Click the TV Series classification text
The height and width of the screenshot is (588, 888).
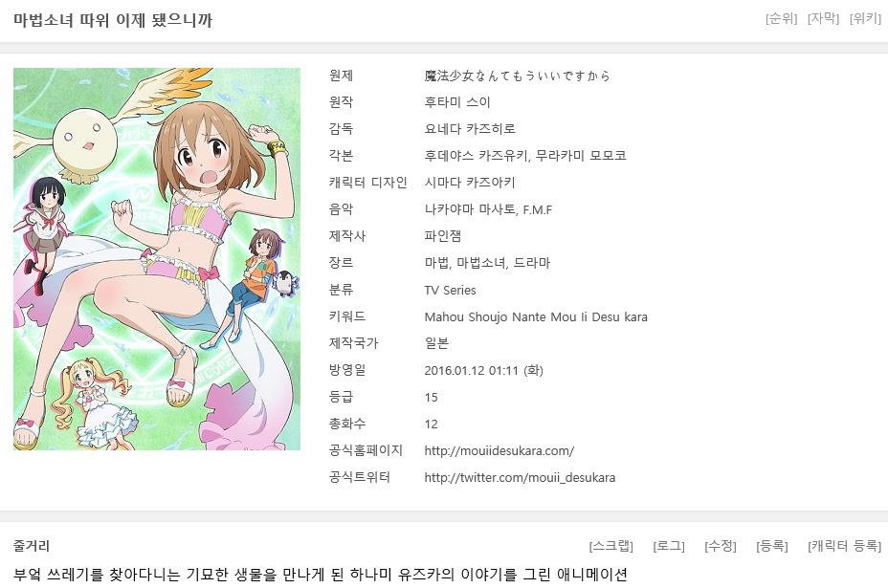pos(451,291)
